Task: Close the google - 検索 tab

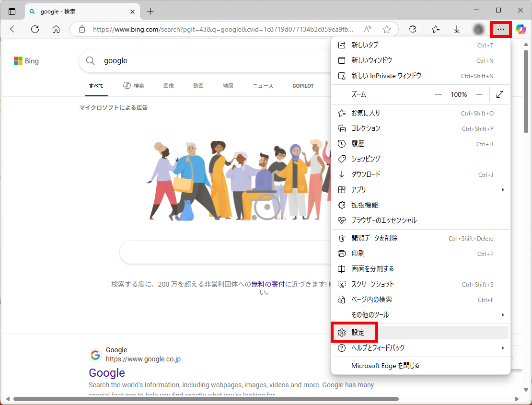Action: pyautogui.click(x=132, y=12)
